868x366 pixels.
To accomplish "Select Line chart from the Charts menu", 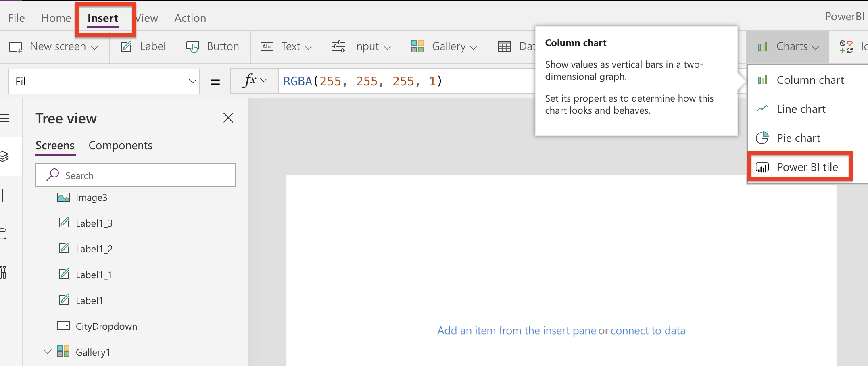I will click(801, 109).
